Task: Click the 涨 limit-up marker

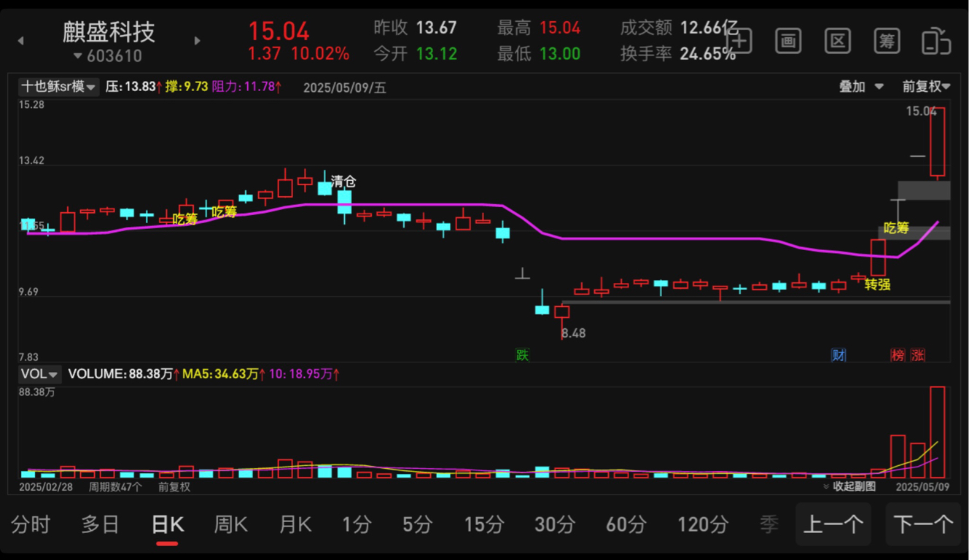Action: (918, 355)
